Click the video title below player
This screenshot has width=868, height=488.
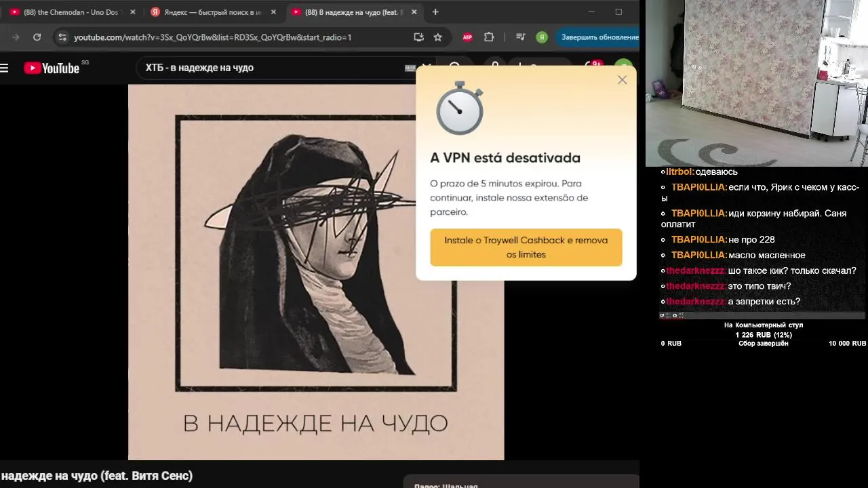point(97,476)
